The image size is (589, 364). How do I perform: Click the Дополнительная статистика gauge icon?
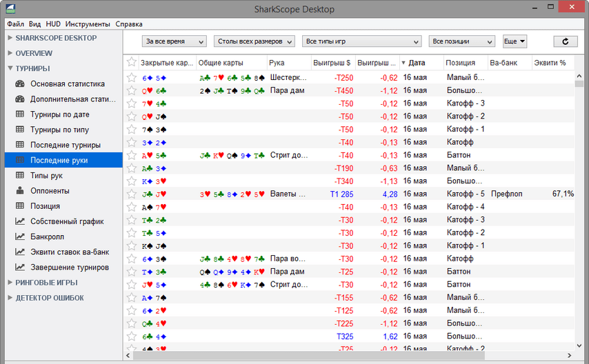(20, 99)
